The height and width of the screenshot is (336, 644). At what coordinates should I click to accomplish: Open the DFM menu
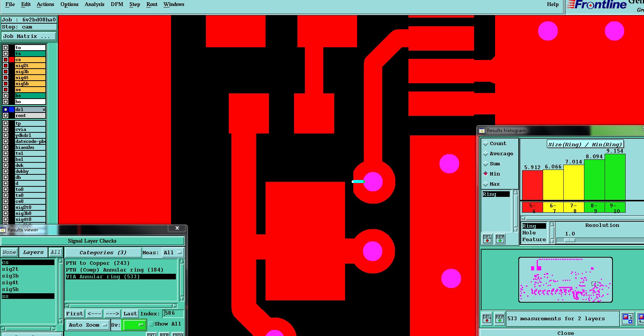(x=117, y=4)
